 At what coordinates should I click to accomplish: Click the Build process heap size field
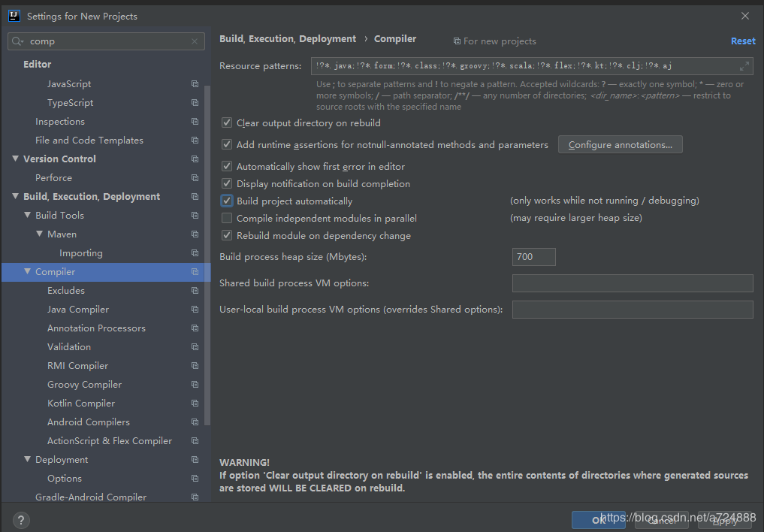pyautogui.click(x=534, y=257)
